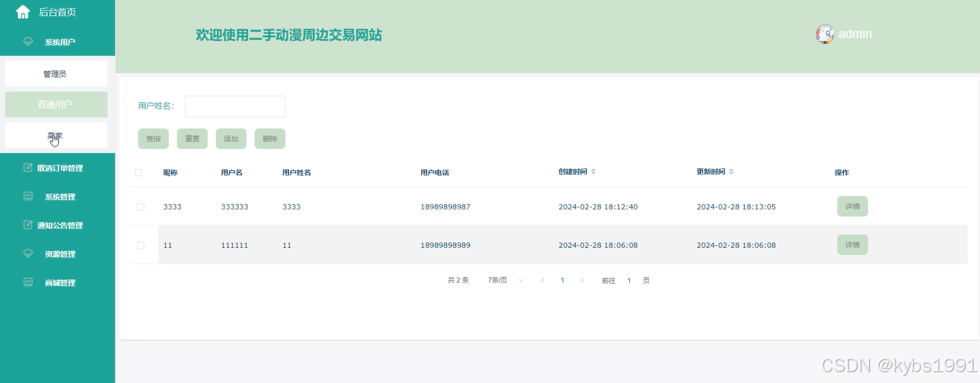Click the 欢迎使用二手动漫周边交易网站 title
980x383 pixels.
tap(289, 35)
